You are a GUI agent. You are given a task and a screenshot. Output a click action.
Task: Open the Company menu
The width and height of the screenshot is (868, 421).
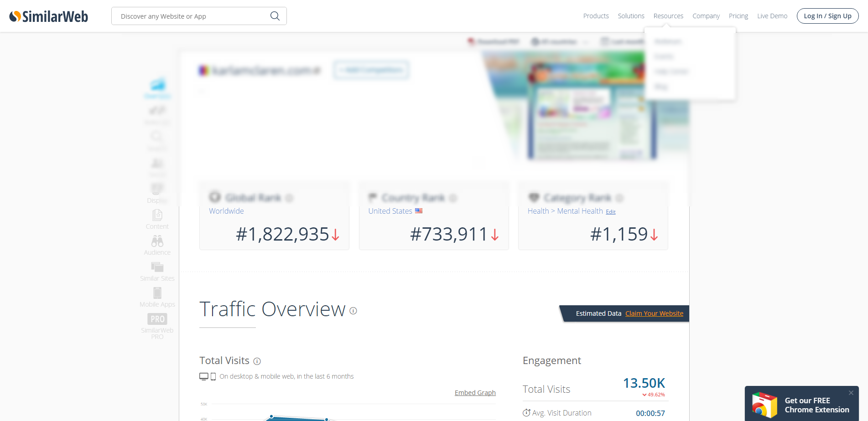[x=706, y=16]
